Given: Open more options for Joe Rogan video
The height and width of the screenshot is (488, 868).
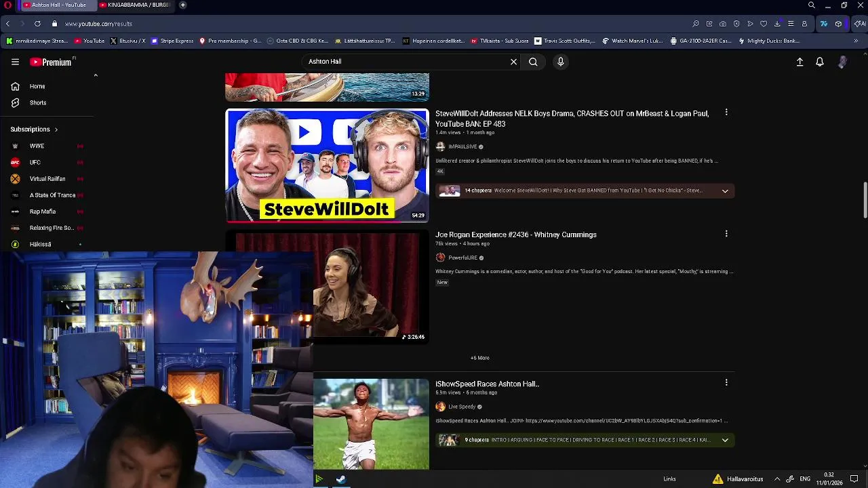Looking at the screenshot, I should tap(726, 234).
